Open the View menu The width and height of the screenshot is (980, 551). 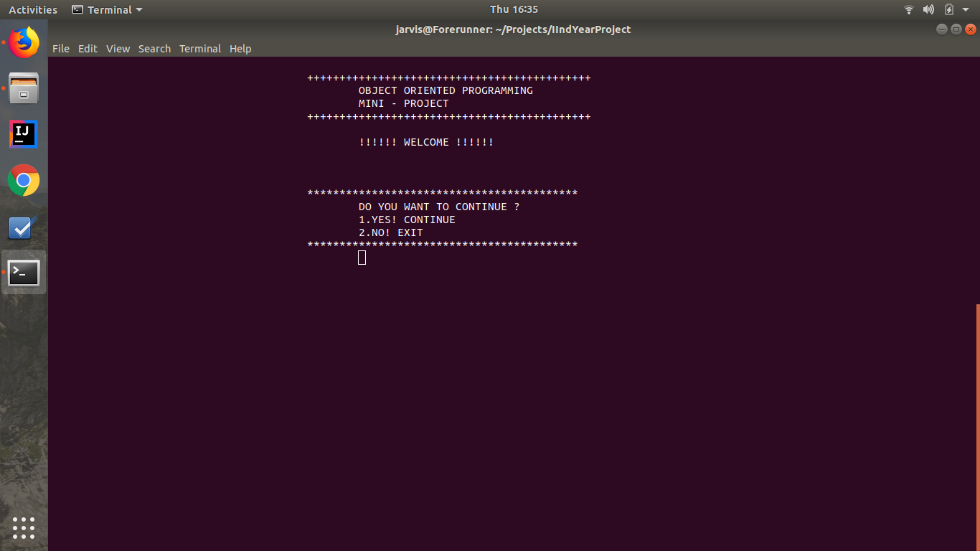click(118, 49)
